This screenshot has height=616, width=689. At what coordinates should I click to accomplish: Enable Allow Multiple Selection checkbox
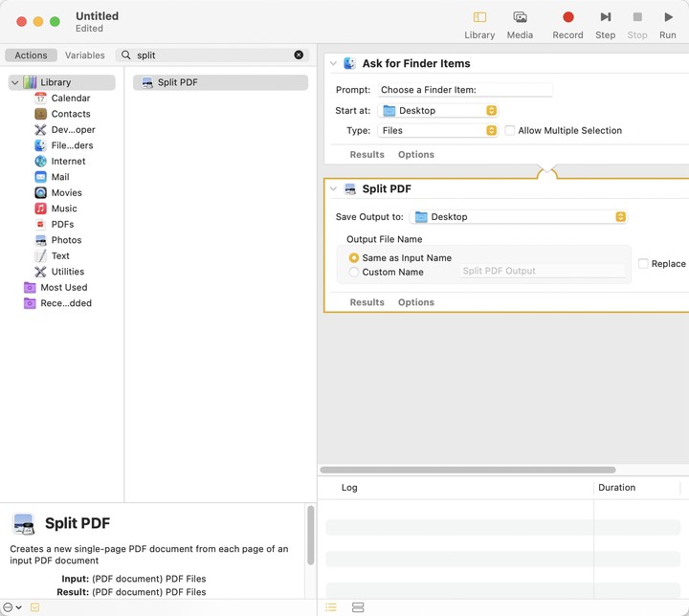pyautogui.click(x=510, y=131)
